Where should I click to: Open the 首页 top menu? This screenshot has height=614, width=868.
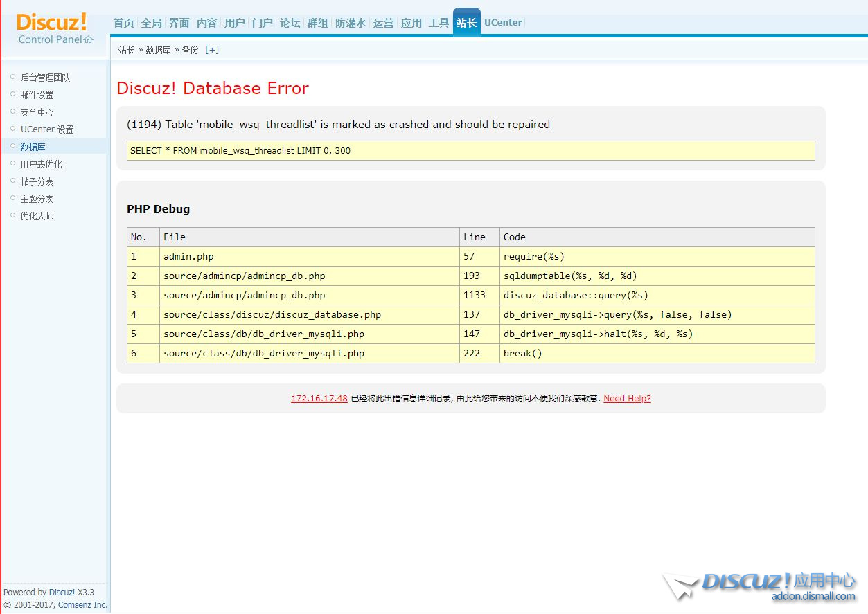click(x=124, y=23)
